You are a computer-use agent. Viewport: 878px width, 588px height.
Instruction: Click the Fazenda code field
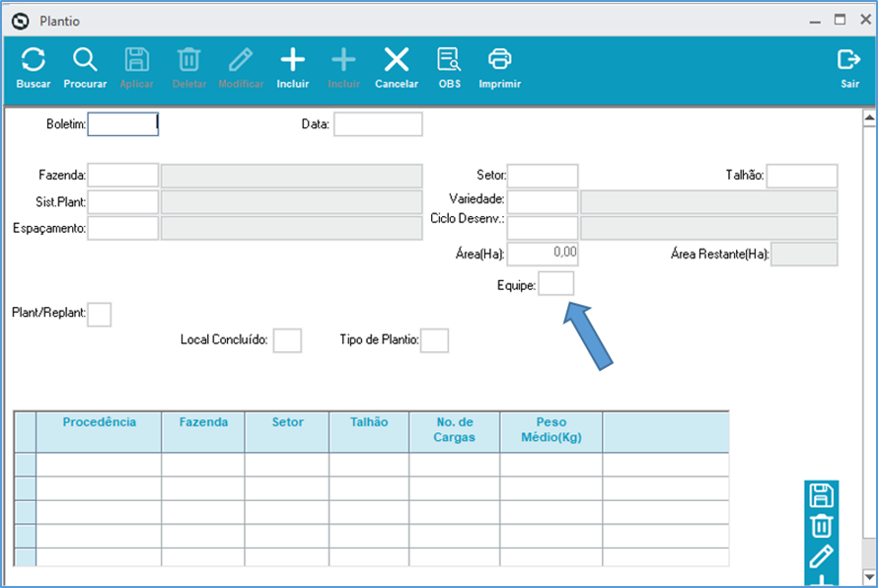(123, 176)
